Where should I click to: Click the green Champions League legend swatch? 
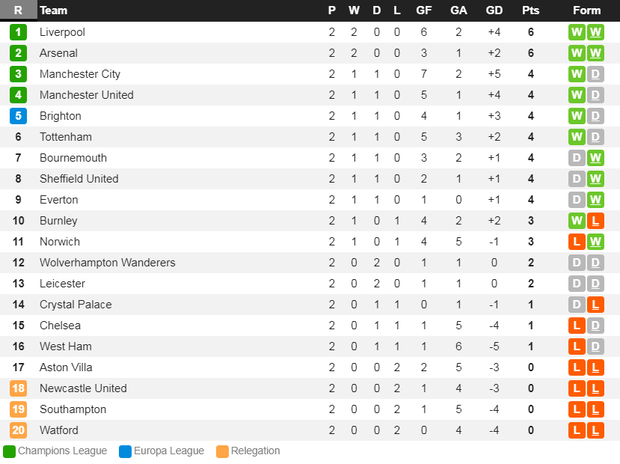point(9,451)
